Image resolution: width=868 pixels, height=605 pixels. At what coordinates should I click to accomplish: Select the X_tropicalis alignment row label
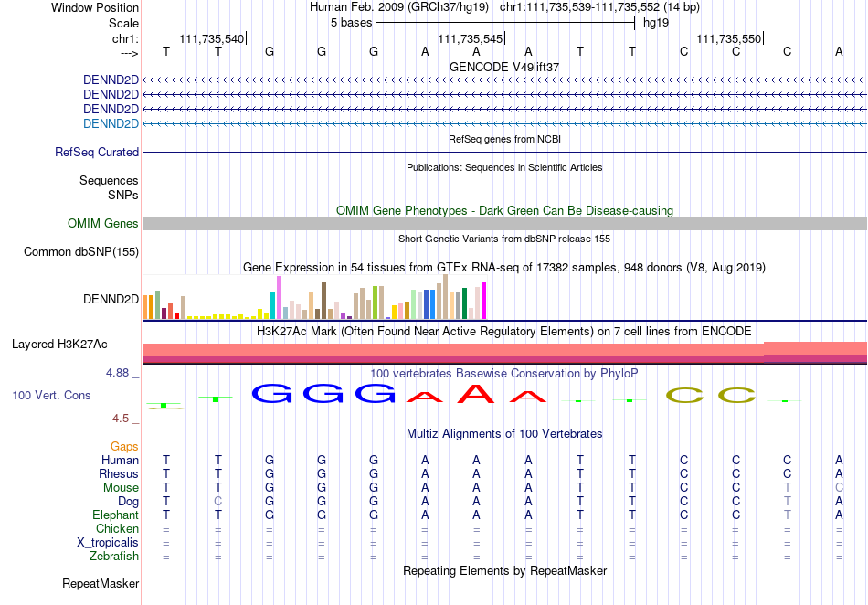tap(108, 543)
